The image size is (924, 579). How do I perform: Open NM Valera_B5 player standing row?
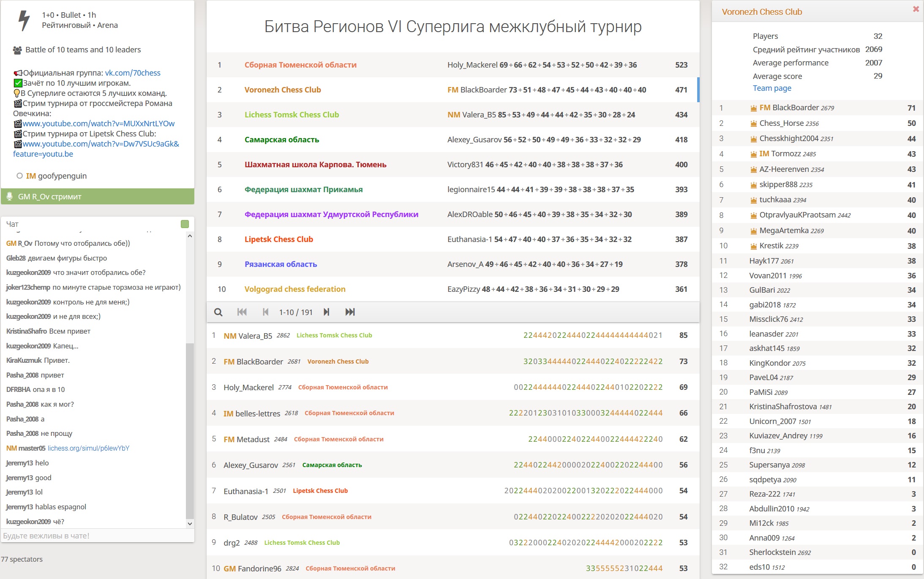(453, 335)
